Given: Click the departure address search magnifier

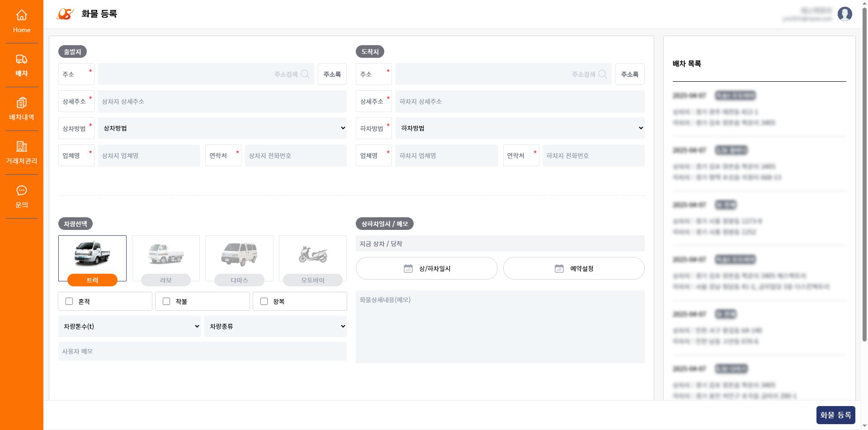Looking at the screenshot, I should tap(305, 74).
